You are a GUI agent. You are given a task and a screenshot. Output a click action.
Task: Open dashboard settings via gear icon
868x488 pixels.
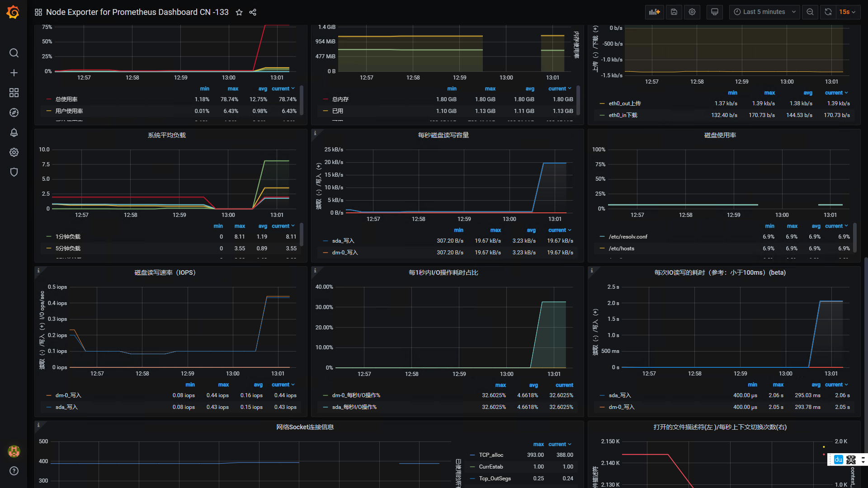pyautogui.click(x=692, y=12)
